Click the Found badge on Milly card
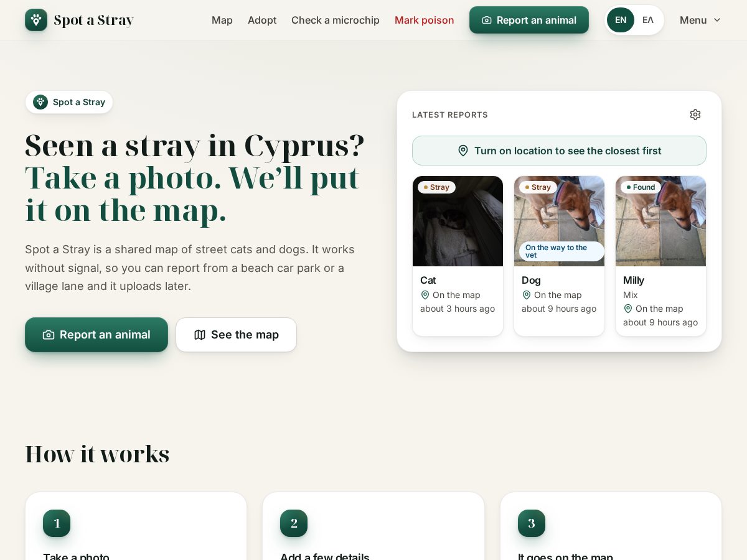This screenshot has height=560, width=747. (x=641, y=187)
